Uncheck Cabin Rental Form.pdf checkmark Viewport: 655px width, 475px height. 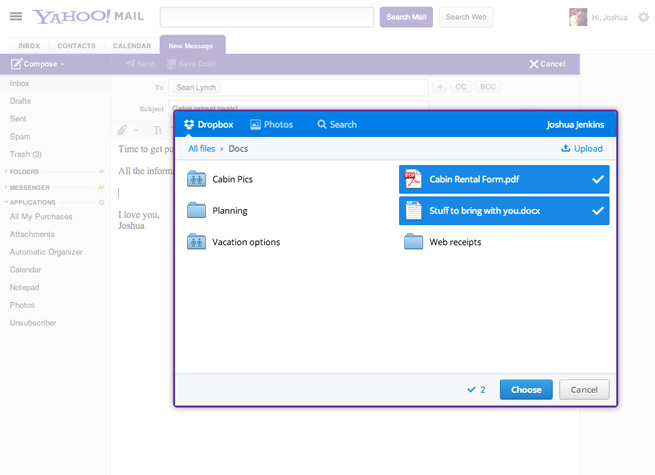[x=598, y=179]
